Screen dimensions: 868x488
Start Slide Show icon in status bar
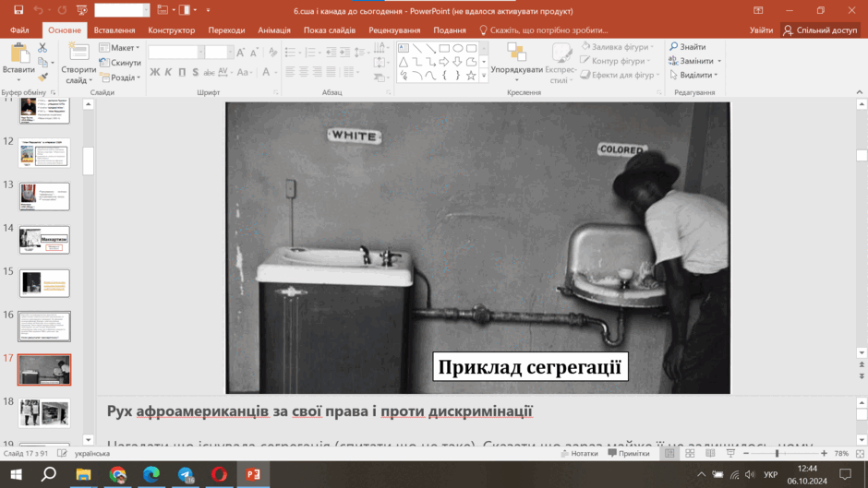730,453
